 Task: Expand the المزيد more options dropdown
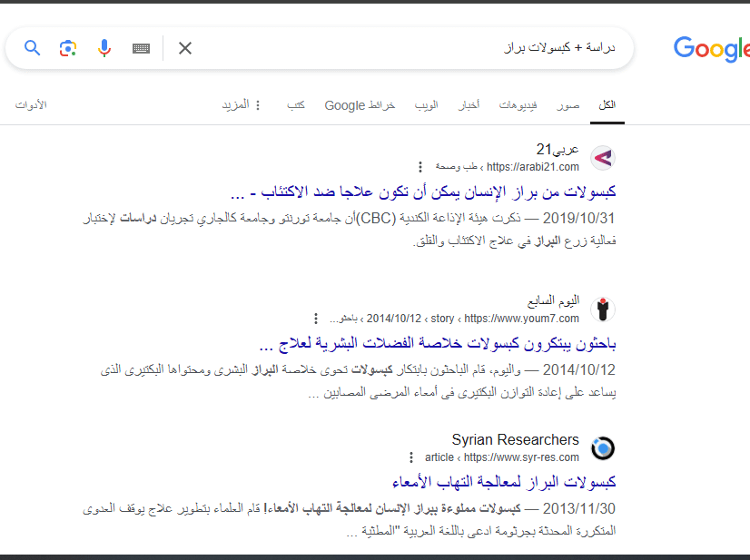click(x=245, y=103)
